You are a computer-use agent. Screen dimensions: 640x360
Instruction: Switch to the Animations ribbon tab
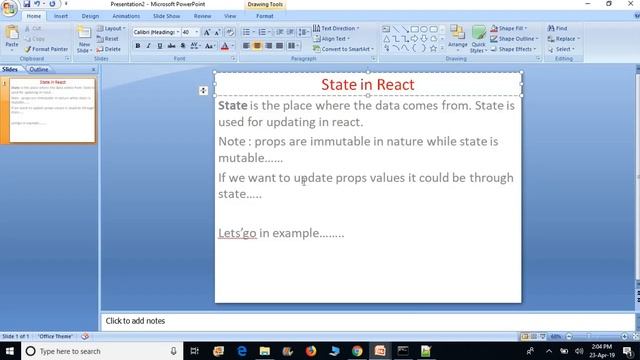[x=126, y=16]
